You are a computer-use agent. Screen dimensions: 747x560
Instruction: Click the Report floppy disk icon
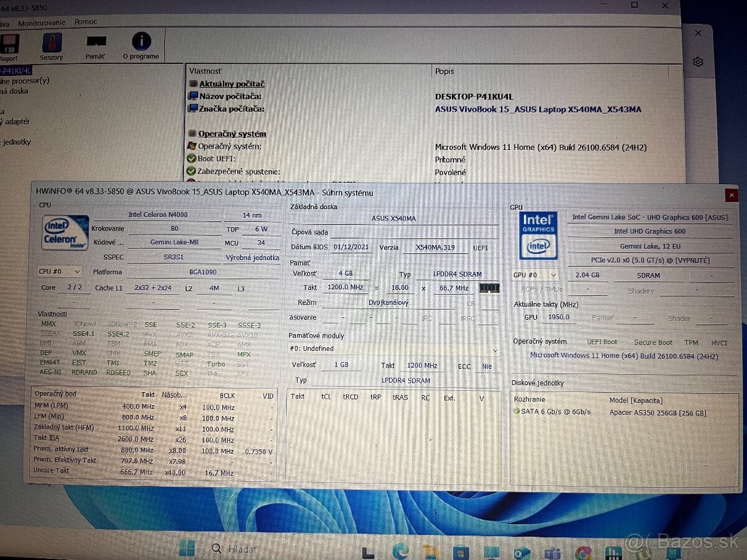9,45
